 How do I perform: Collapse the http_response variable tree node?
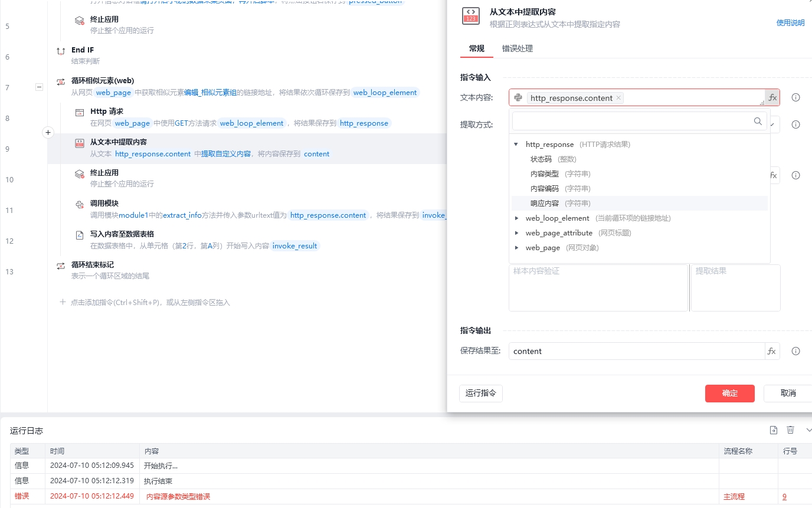tap(516, 145)
